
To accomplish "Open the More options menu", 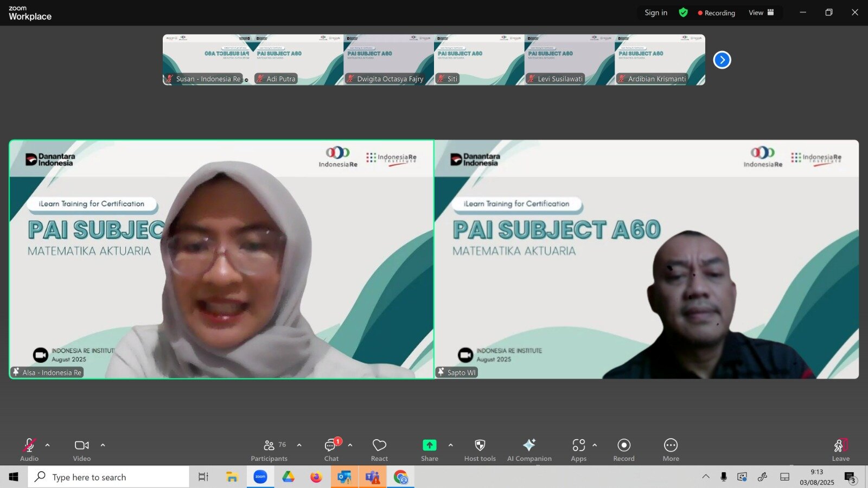I will tap(671, 450).
